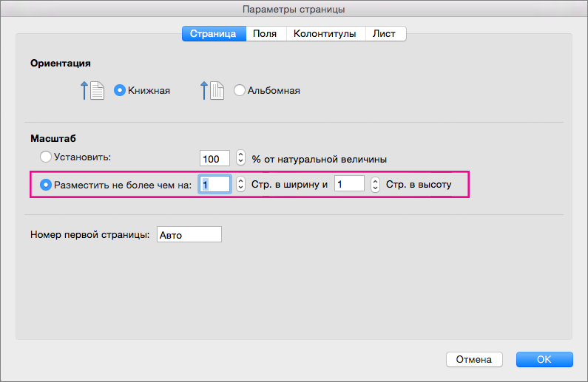Switch to the Колонтитулы tab
This screenshot has height=382, width=588.
325,33
